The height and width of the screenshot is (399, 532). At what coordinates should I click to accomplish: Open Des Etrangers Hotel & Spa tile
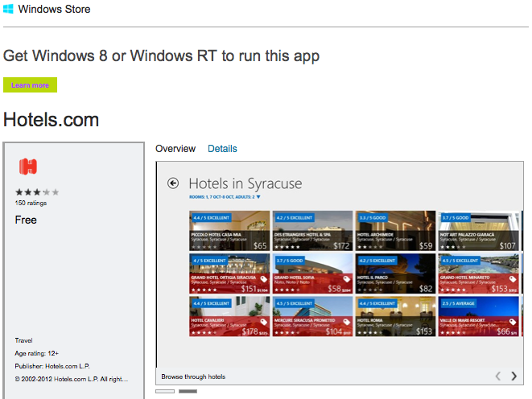point(312,231)
